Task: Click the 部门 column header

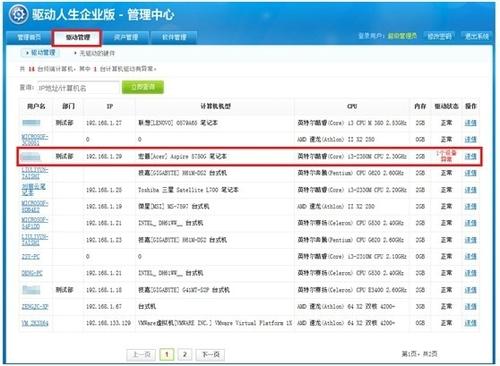Action: [x=68, y=106]
